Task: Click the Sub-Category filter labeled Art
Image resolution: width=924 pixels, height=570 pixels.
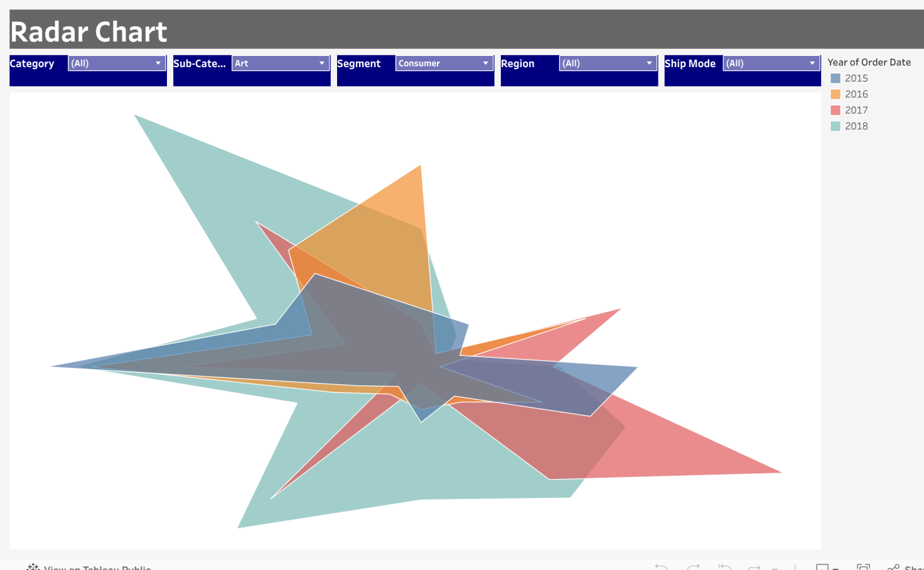Action: [280, 63]
